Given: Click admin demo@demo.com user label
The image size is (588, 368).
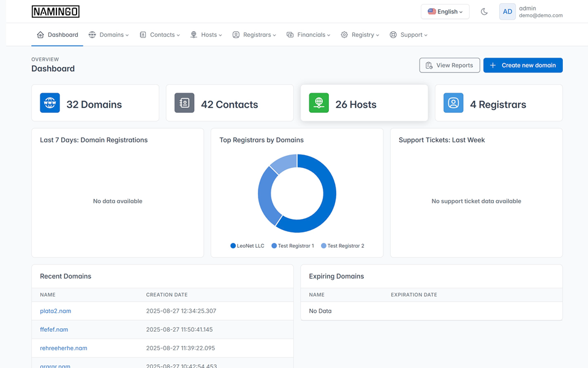Looking at the screenshot, I should pyautogui.click(x=541, y=12).
